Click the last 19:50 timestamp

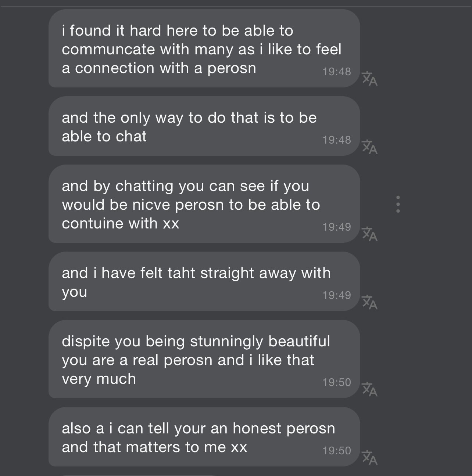336,451
